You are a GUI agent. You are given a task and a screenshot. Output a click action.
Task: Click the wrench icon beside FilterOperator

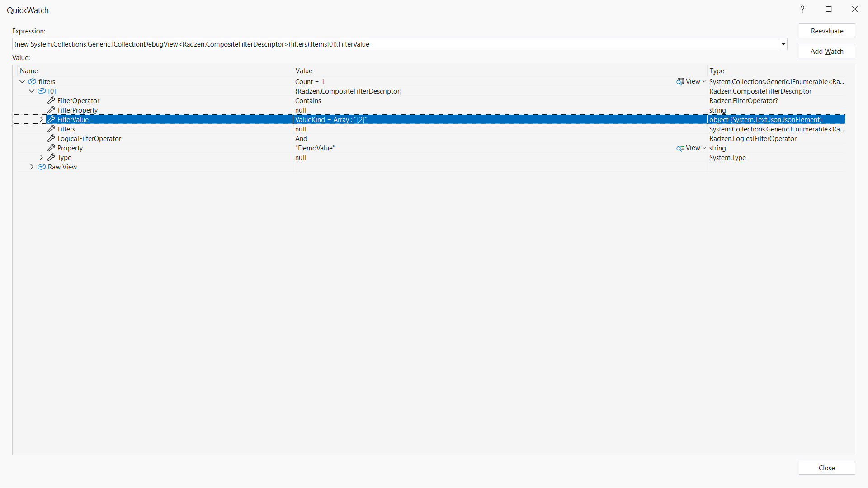[51, 100]
